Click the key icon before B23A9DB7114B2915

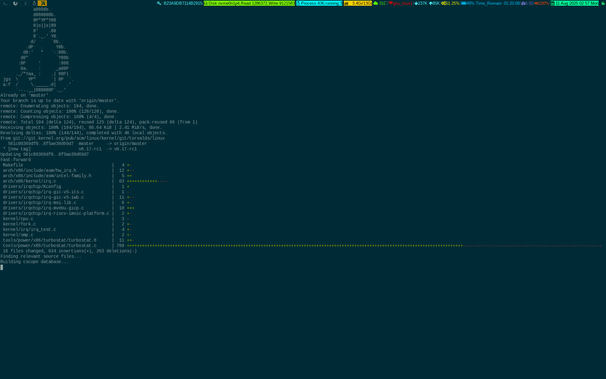[x=159, y=3]
